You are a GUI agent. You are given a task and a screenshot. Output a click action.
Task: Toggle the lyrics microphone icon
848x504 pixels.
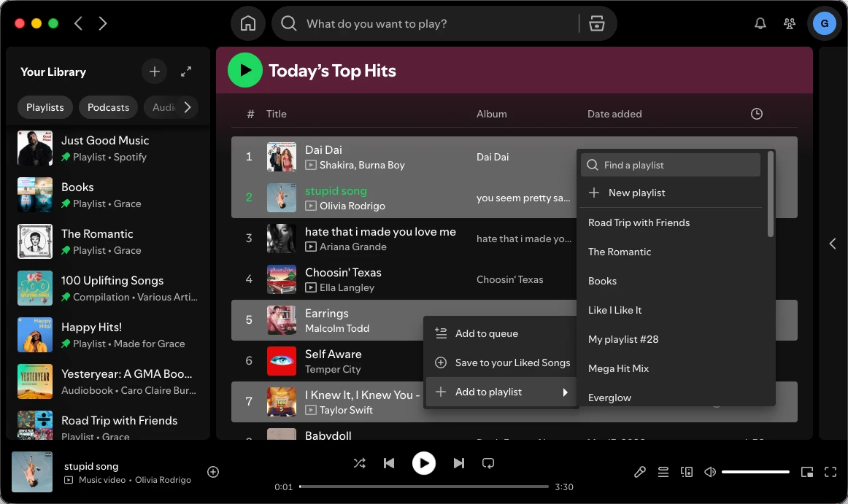pyautogui.click(x=640, y=472)
